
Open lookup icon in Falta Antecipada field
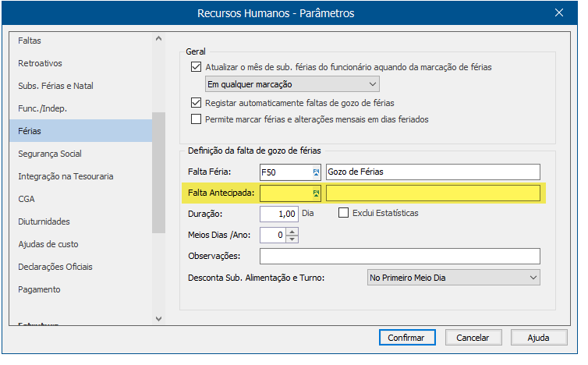317,193
